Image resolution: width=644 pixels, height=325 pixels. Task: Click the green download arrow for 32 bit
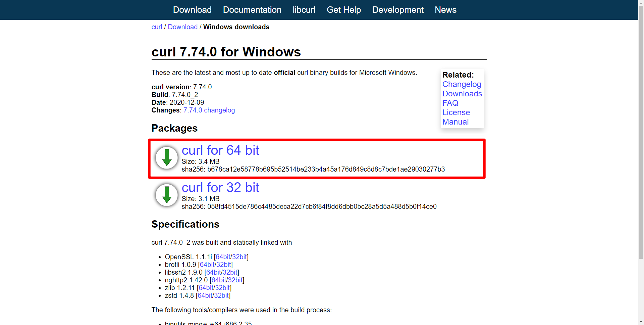click(x=167, y=195)
